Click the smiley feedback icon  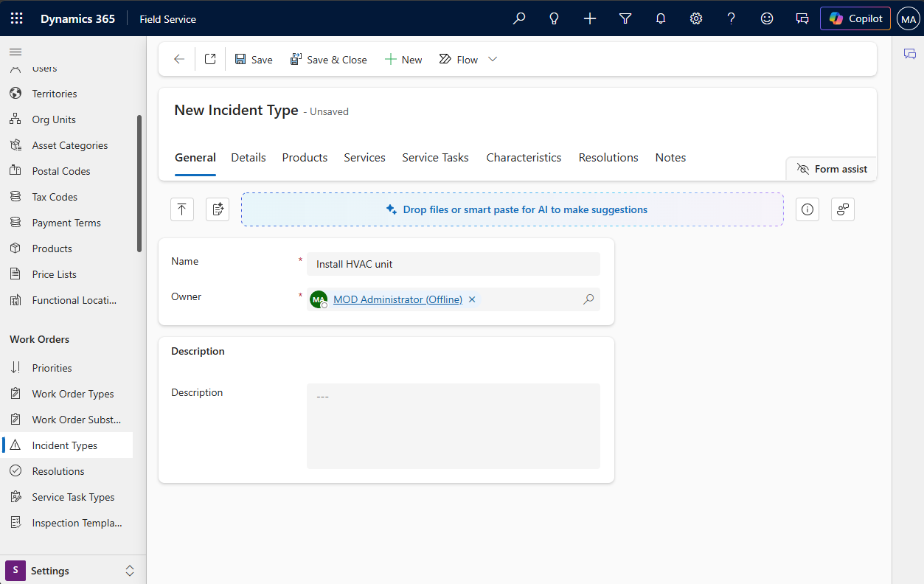pos(767,18)
